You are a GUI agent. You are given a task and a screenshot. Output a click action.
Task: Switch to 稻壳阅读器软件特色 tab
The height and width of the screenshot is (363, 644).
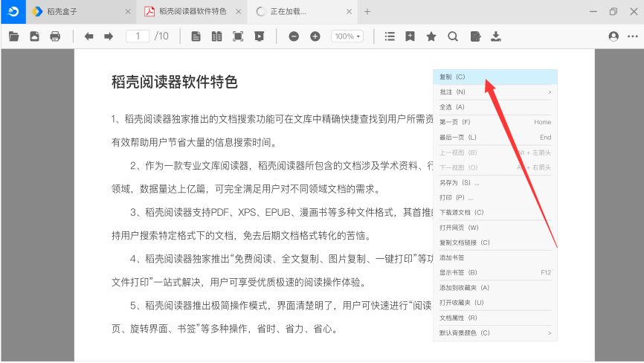pyautogui.click(x=193, y=11)
